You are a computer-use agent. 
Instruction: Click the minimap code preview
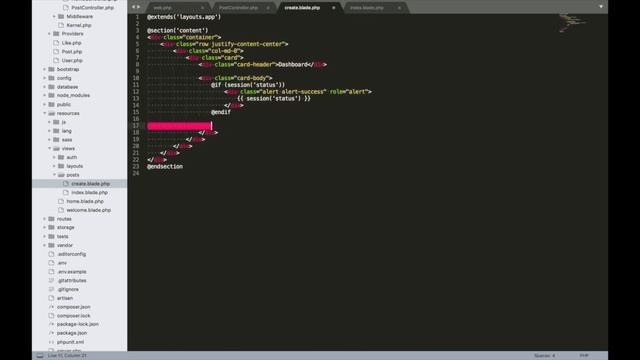573,23
